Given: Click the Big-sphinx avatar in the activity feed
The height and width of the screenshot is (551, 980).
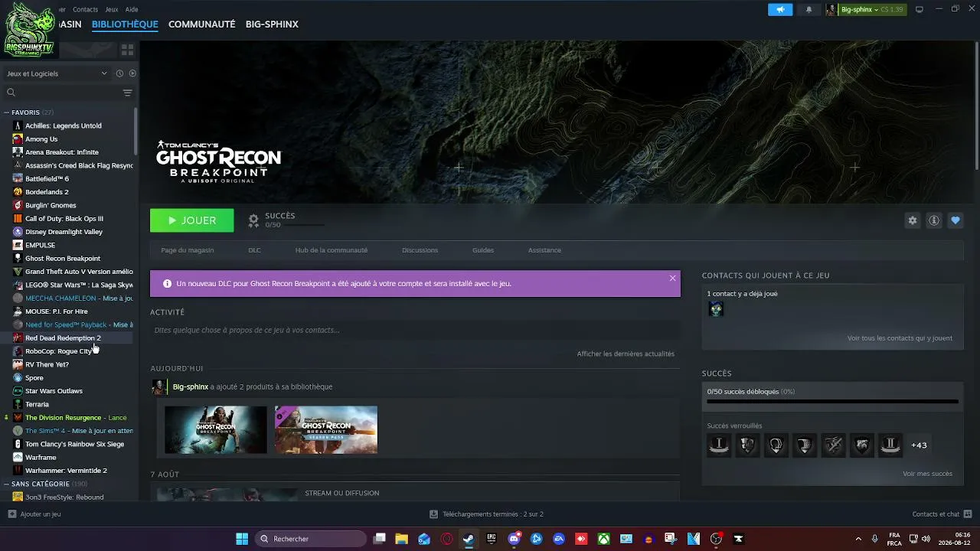Looking at the screenshot, I should (x=158, y=387).
